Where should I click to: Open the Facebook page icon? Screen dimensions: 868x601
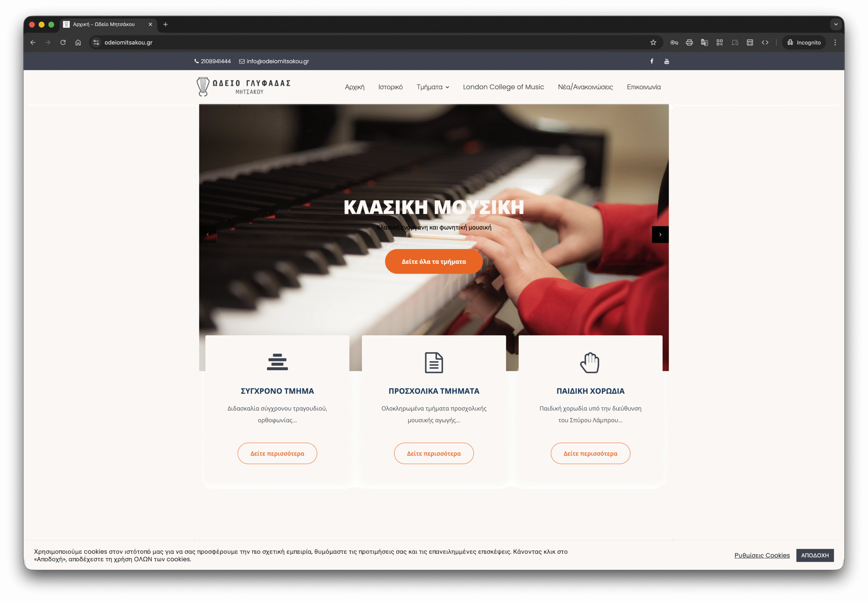[651, 61]
